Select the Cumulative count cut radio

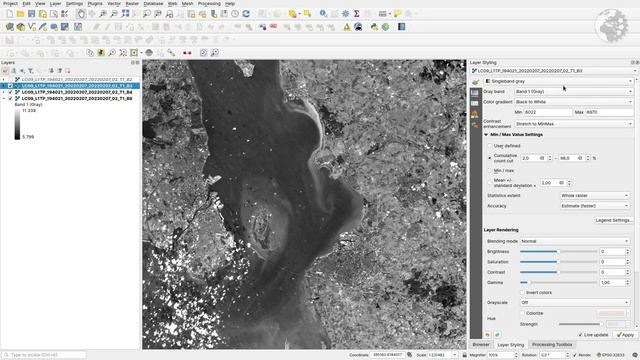click(490, 158)
